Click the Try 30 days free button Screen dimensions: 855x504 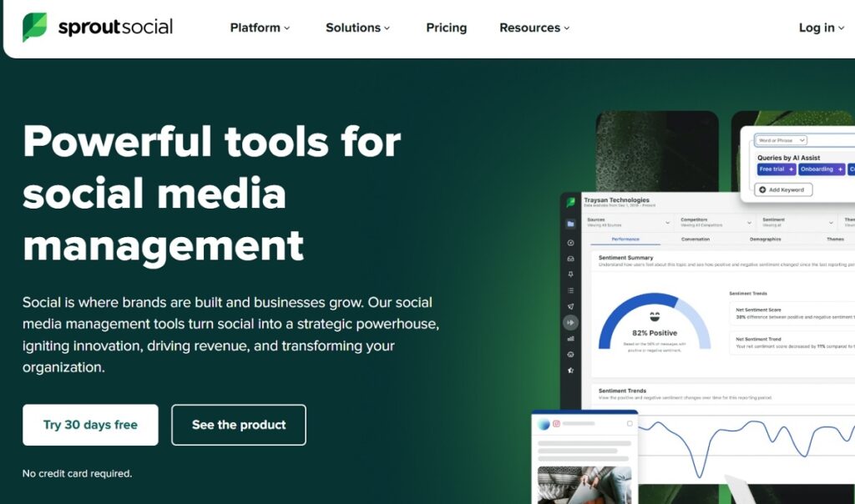90,425
